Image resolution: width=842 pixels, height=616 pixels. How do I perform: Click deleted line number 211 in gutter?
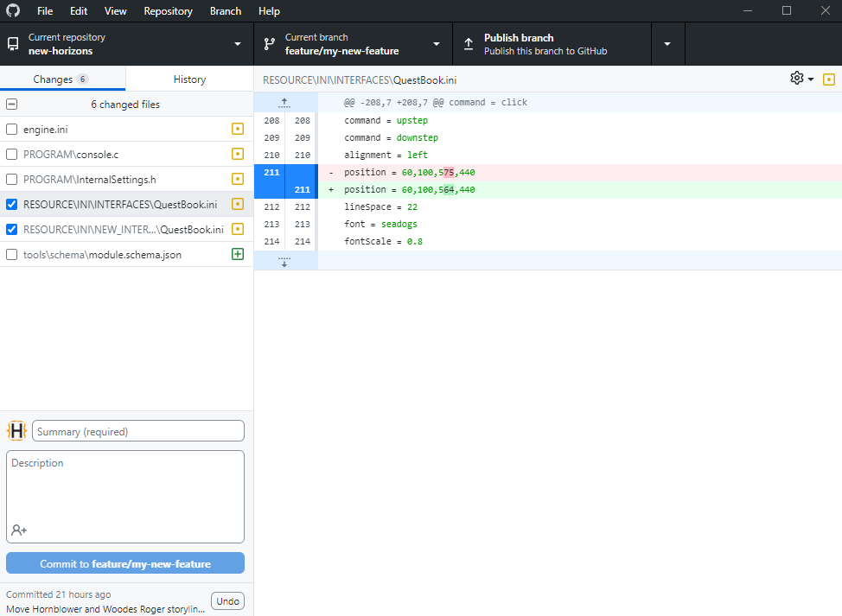271,172
